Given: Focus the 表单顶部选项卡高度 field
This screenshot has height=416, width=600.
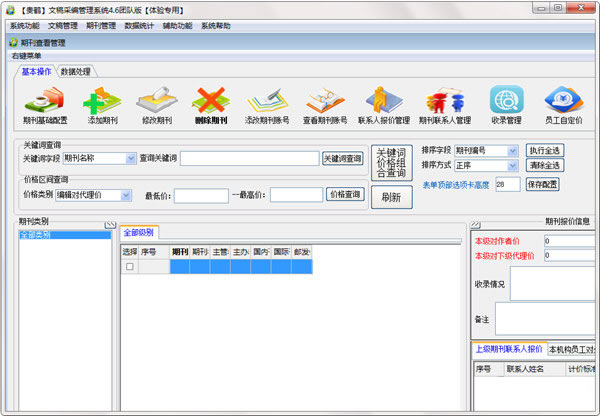Looking at the screenshot, I should 508,184.
